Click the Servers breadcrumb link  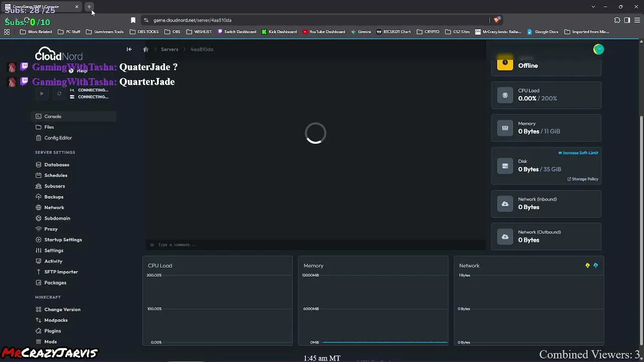(x=170, y=49)
